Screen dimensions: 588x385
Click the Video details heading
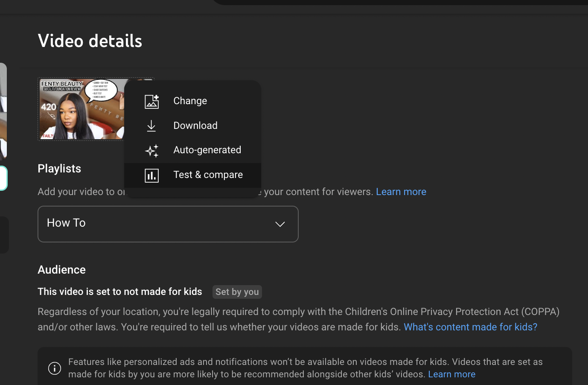pos(90,41)
